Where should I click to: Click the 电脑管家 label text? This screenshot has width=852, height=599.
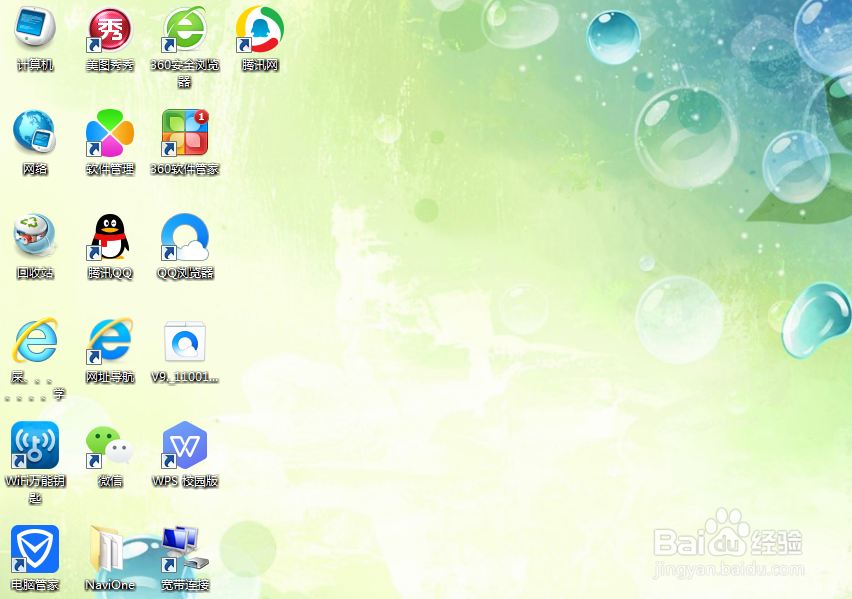[x=35, y=585]
